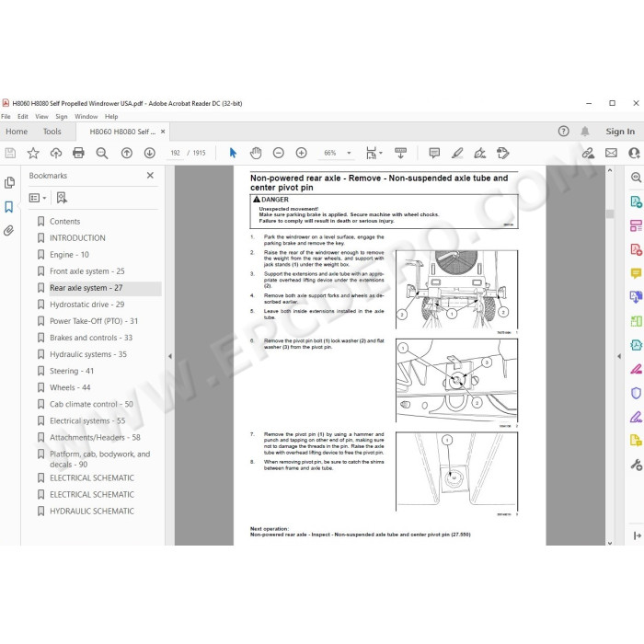Share a link to this file
644x644 pixels.
click(588, 154)
